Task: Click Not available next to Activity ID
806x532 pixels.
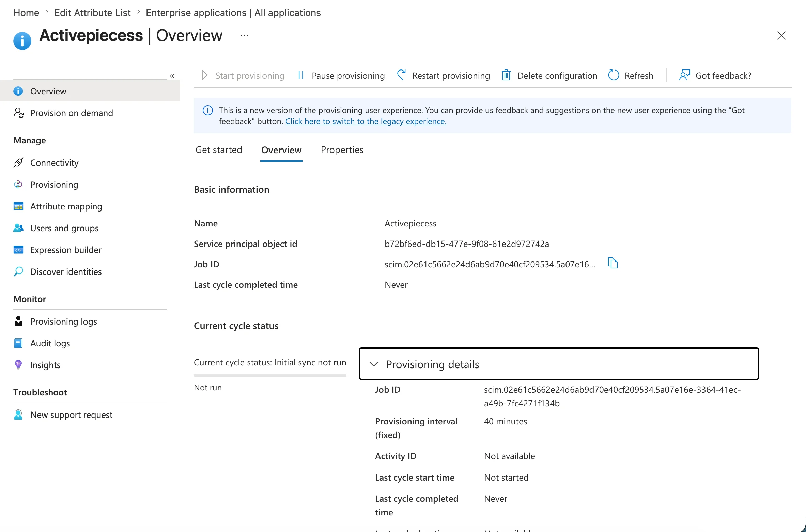Action: coord(509,456)
